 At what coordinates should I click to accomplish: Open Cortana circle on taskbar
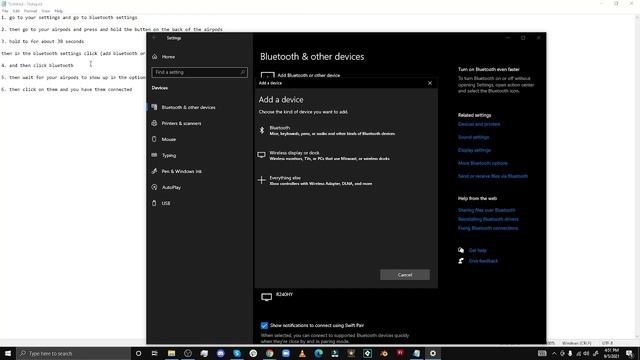point(138,353)
